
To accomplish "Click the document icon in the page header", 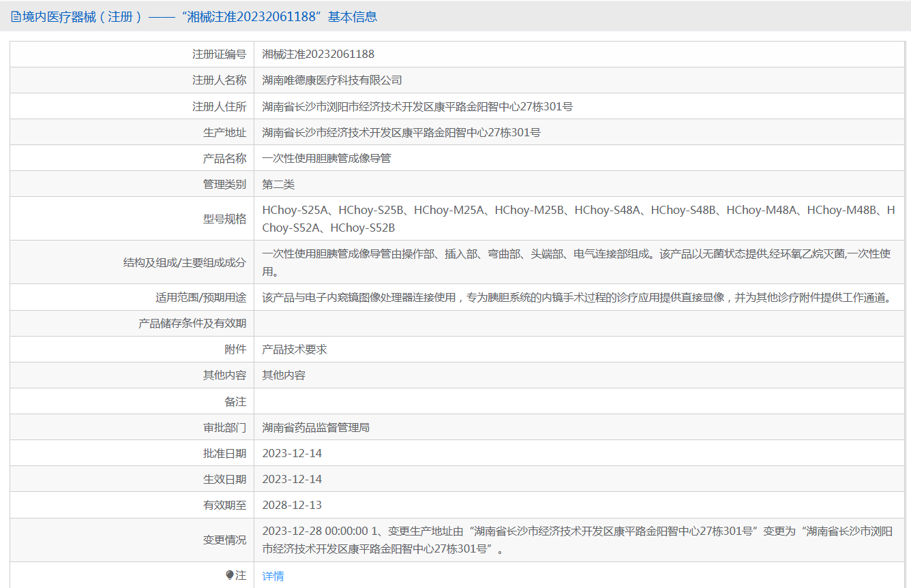I will coord(16,17).
